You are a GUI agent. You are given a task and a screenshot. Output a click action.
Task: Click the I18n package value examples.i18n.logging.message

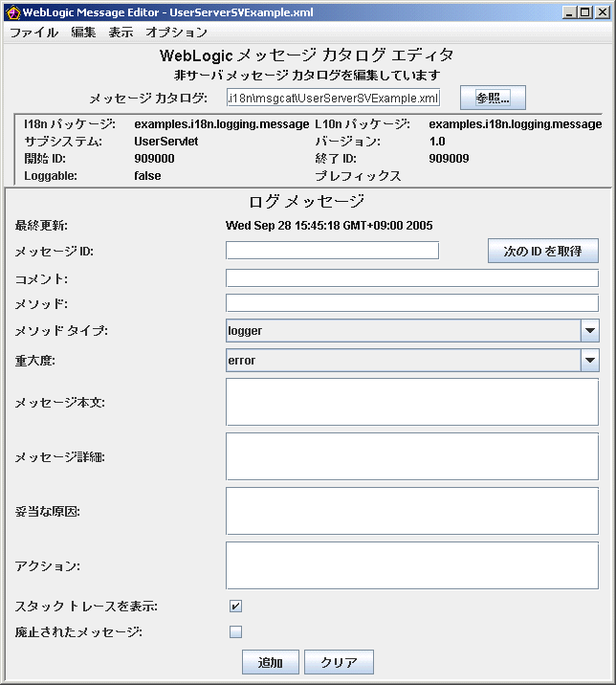pyautogui.click(x=222, y=124)
